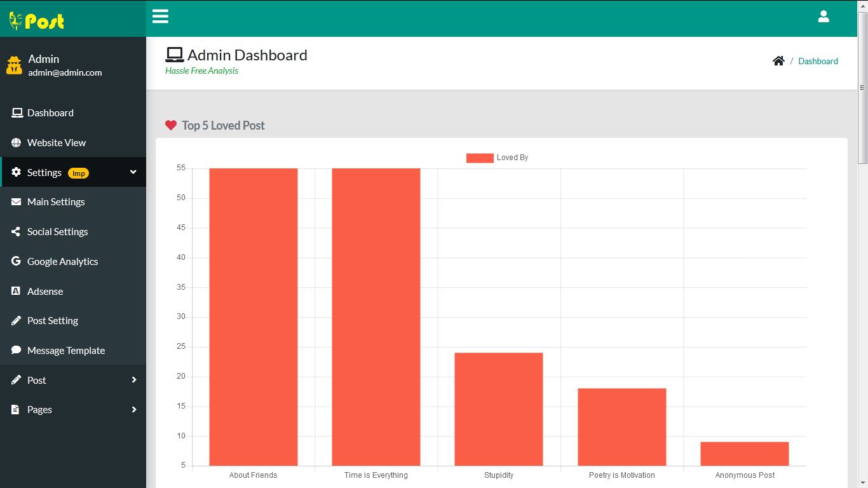Click the admin avatar icon
Viewport: 868px width, 488px height.
(14, 65)
